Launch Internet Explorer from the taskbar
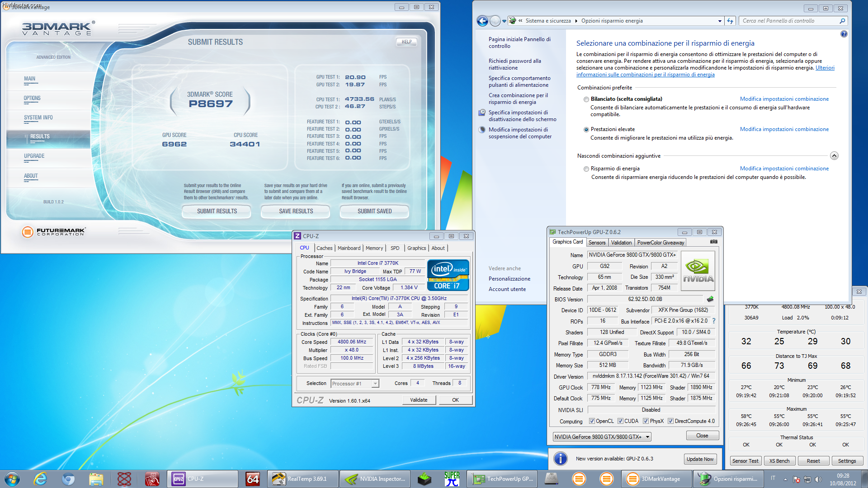The height and width of the screenshot is (488, 868). pos(41,479)
